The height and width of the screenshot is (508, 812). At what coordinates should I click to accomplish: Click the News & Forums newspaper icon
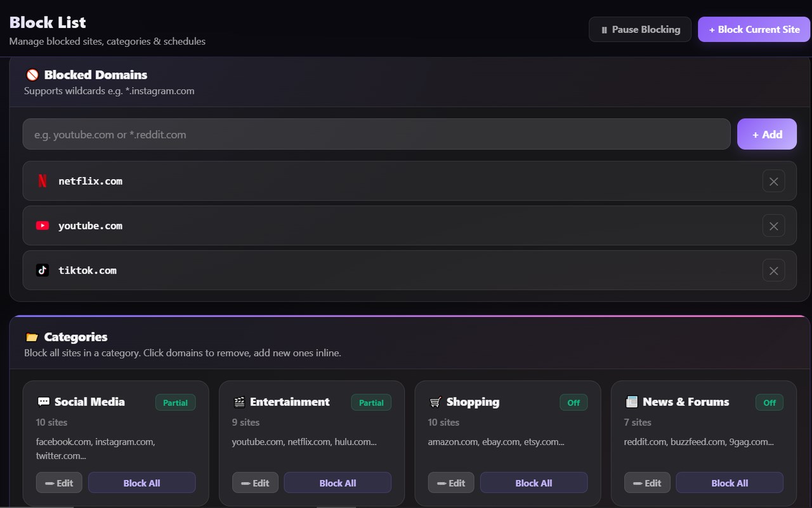[x=631, y=402]
